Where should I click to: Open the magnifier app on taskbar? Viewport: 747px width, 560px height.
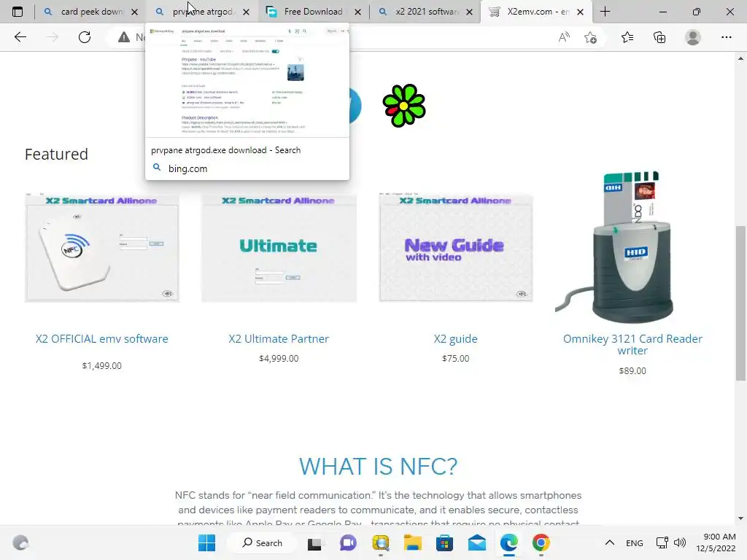pyautogui.click(x=381, y=542)
